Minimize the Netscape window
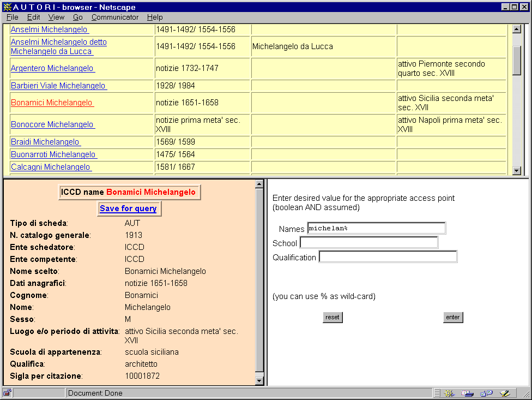 505,7
